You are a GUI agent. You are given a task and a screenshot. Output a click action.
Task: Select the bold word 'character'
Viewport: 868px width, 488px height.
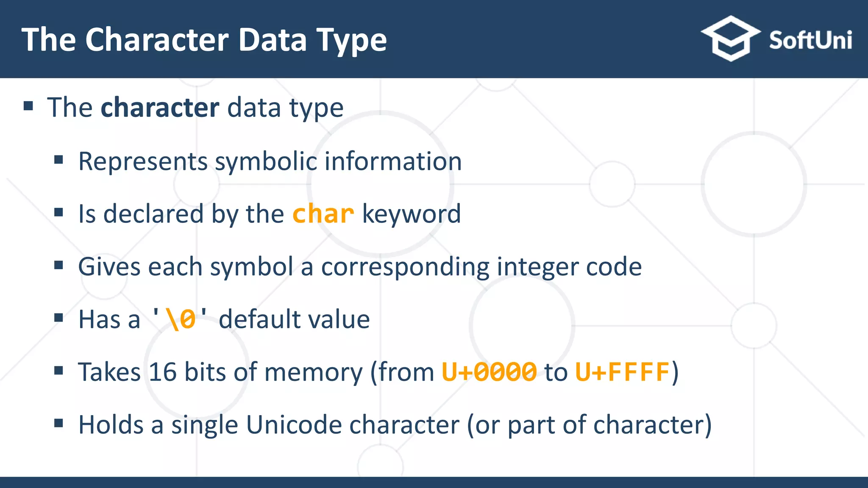tap(160, 107)
